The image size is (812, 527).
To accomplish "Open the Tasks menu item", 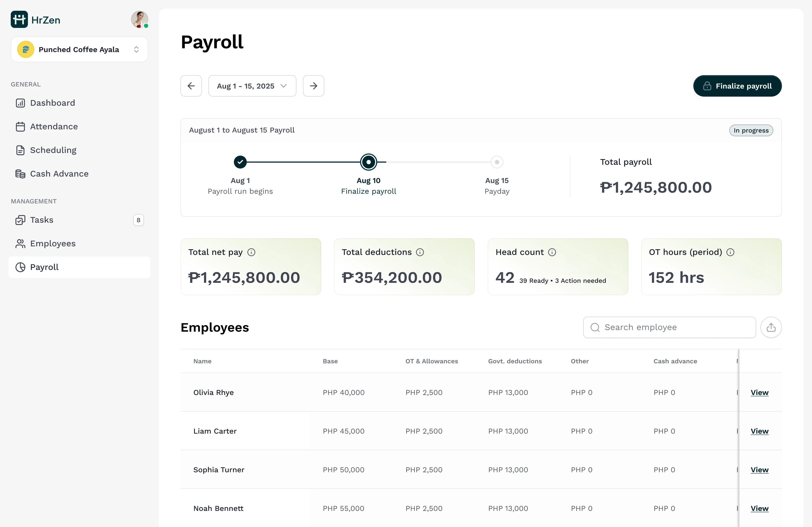I will [x=42, y=220].
